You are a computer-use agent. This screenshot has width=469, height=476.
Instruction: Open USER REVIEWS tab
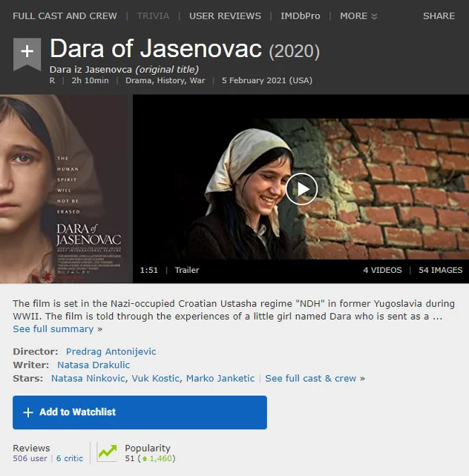click(x=225, y=16)
